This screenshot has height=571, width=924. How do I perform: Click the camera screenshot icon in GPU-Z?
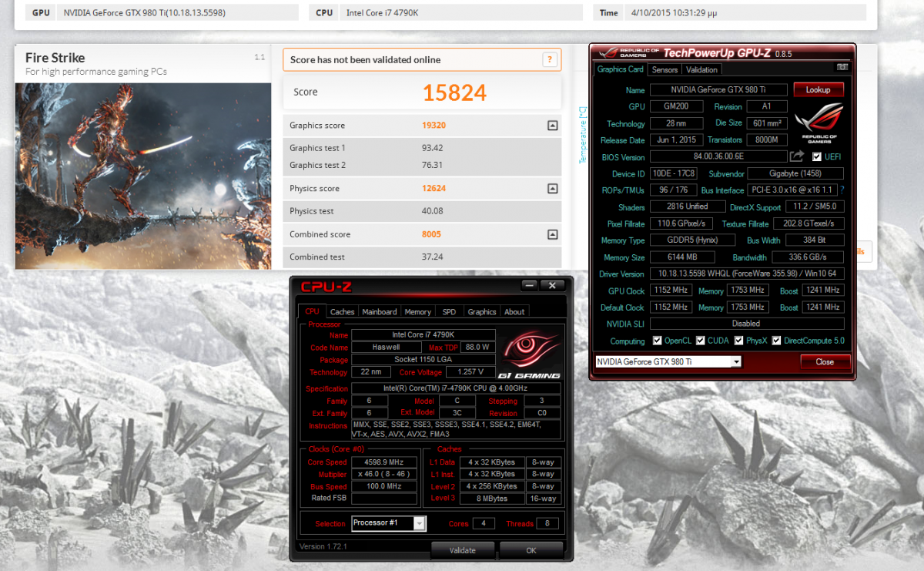[x=842, y=68]
